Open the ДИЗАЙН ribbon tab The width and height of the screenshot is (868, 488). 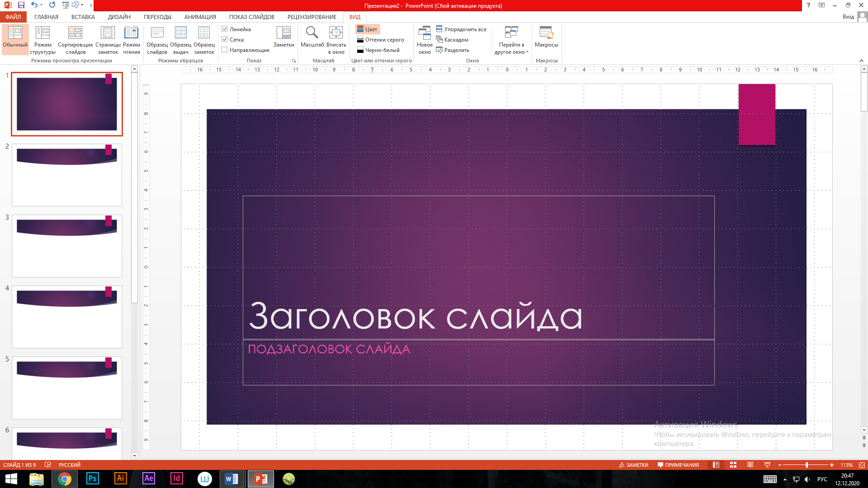[119, 17]
